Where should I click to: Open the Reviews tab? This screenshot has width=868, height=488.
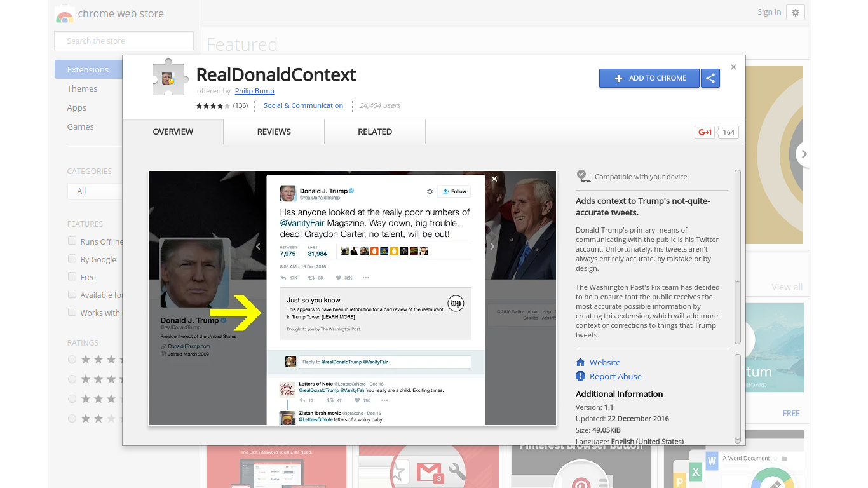click(x=274, y=132)
